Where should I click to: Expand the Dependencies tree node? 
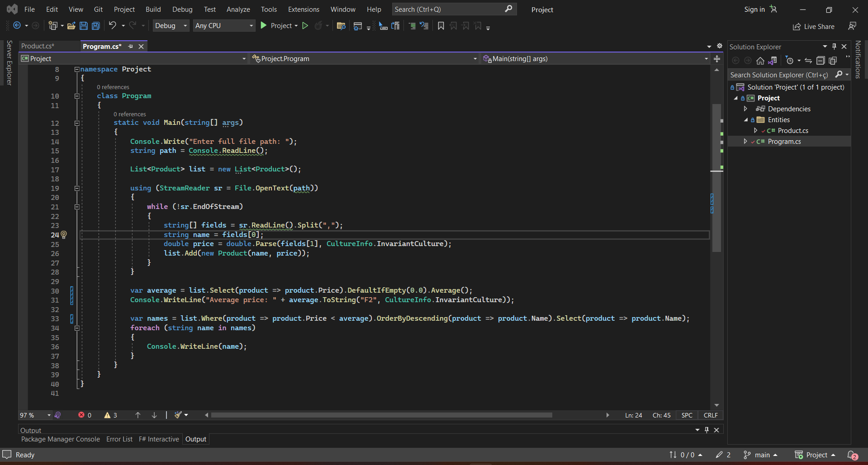[x=745, y=109]
